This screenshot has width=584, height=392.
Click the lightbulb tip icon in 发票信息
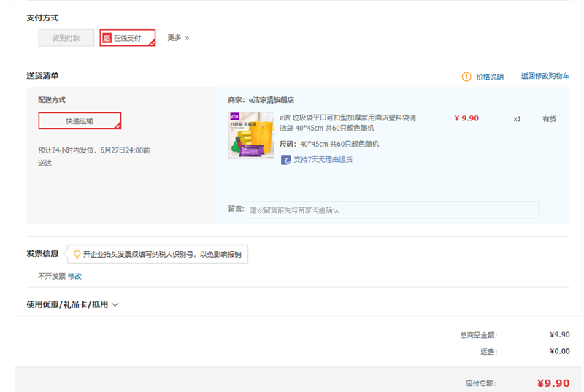point(77,254)
